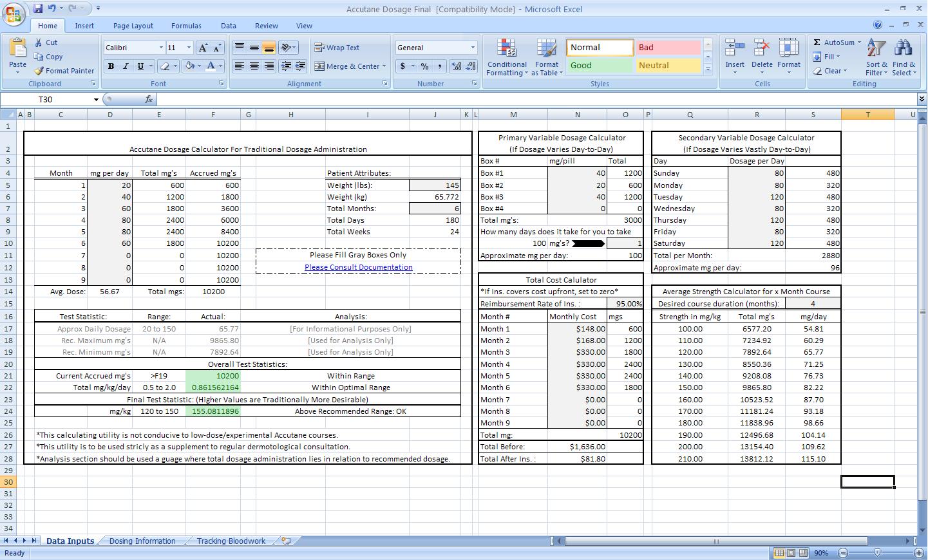Expand AutoSum dropdown arrow
The height and width of the screenshot is (560, 928).
(x=859, y=42)
